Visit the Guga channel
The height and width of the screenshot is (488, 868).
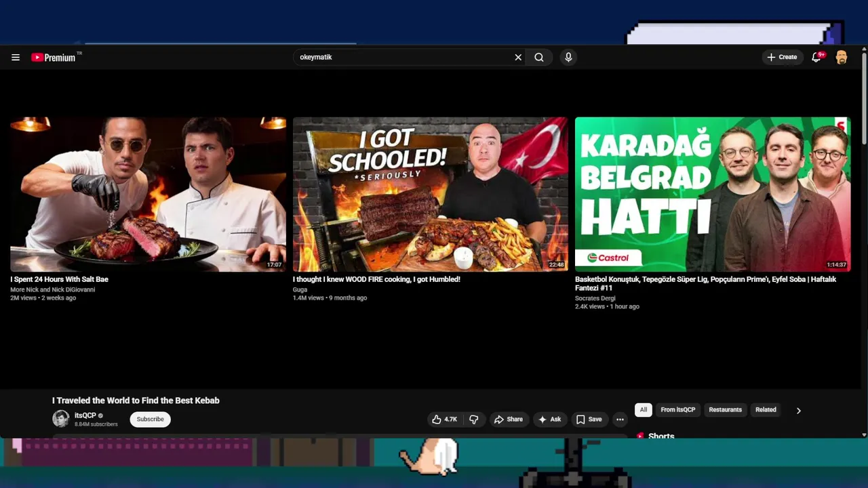pyautogui.click(x=300, y=289)
